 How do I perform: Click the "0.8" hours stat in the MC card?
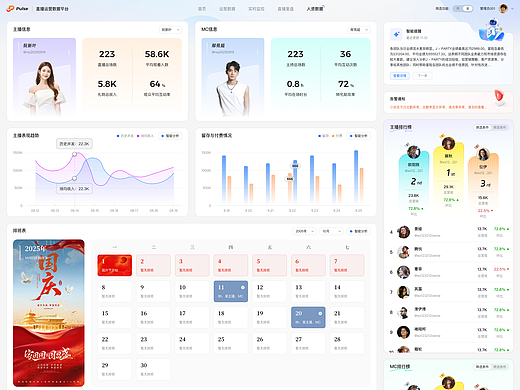tap(295, 84)
